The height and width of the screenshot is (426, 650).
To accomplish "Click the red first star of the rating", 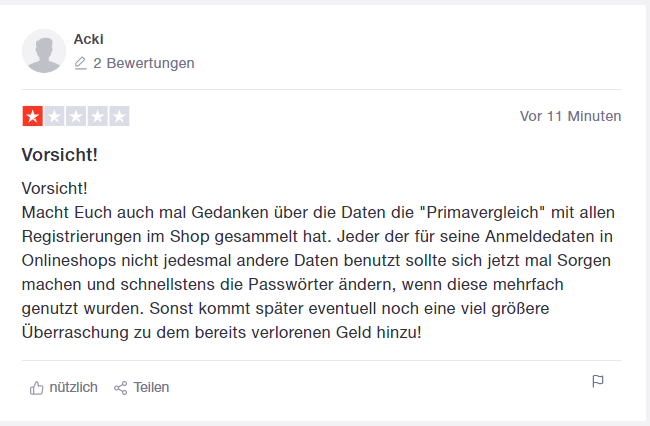I will pyautogui.click(x=33, y=116).
